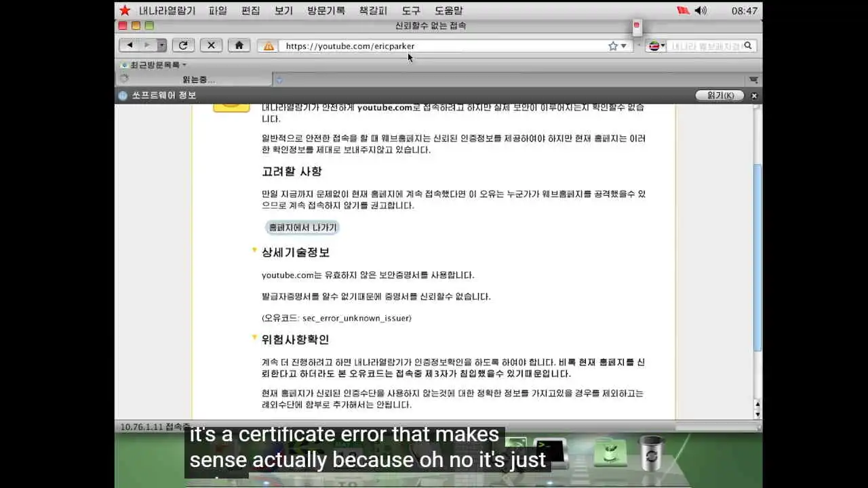
Task: Click the volume speaker icon
Action: [701, 10]
